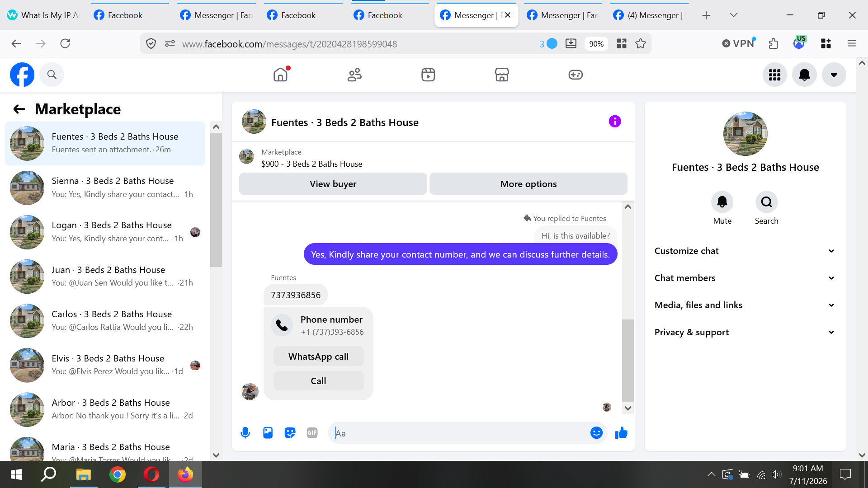Open browser extensions puzzle icon
Screen dimensions: 868x488
(x=774, y=43)
